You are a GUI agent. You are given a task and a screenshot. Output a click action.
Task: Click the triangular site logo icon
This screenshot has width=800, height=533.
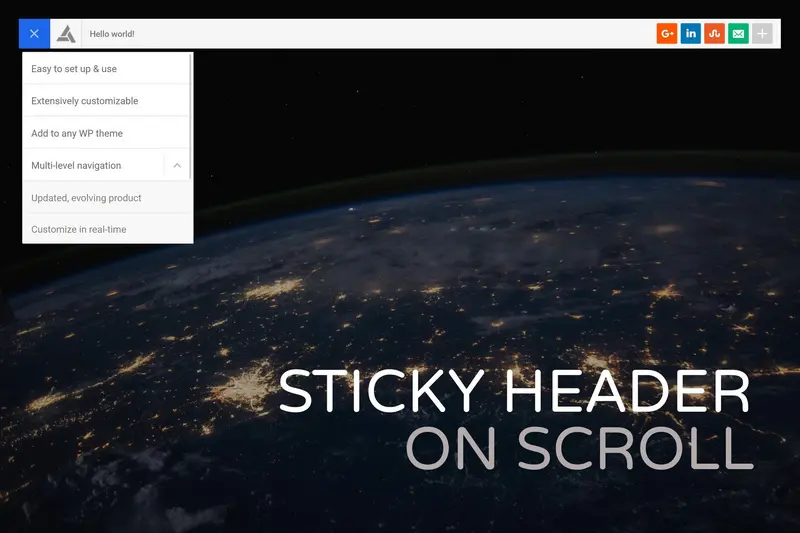pyautogui.click(x=66, y=34)
